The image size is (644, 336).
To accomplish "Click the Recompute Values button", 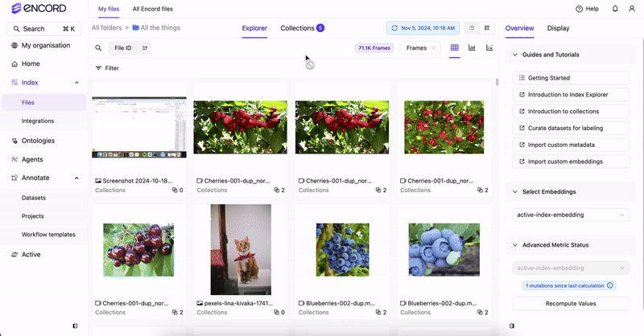I will (571, 304).
